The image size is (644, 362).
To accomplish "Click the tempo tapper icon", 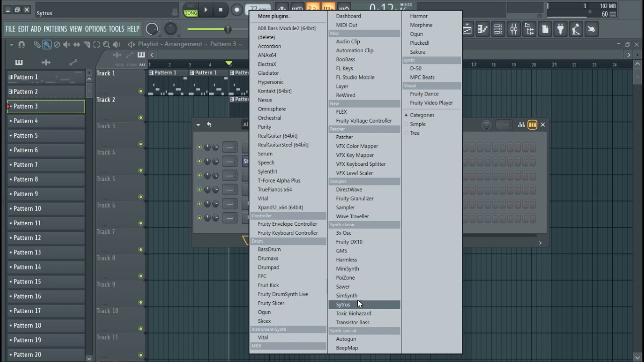I will (x=576, y=29).
